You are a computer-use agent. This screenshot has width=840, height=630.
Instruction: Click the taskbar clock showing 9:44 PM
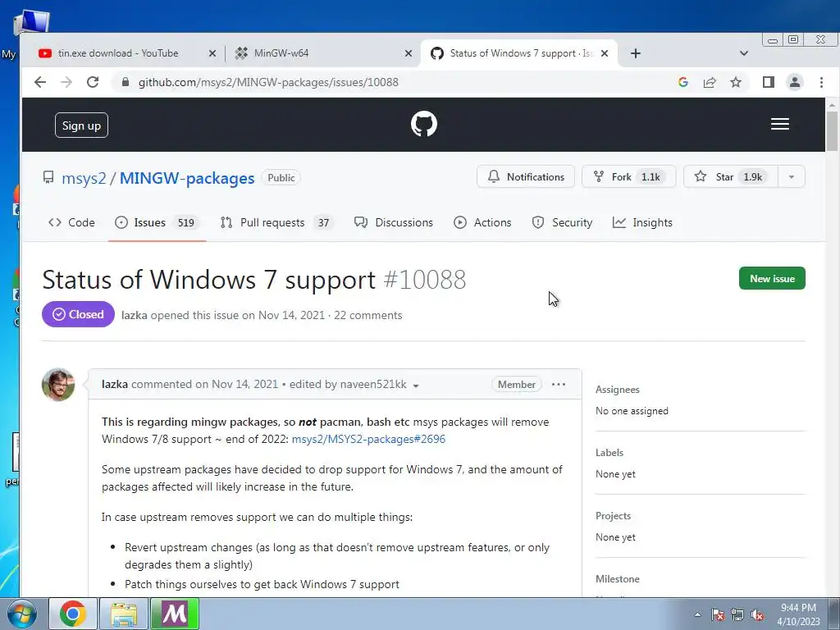(x=798, y=614)
